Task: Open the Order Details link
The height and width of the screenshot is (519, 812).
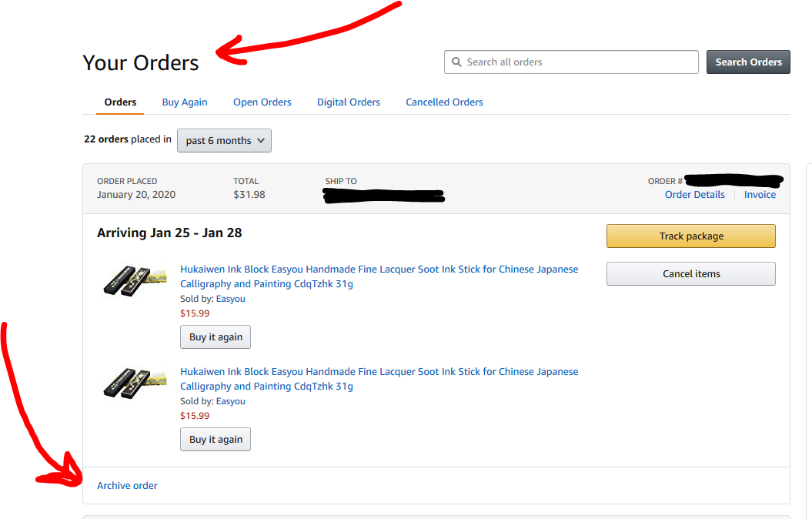Action: (x=694, y=195)
